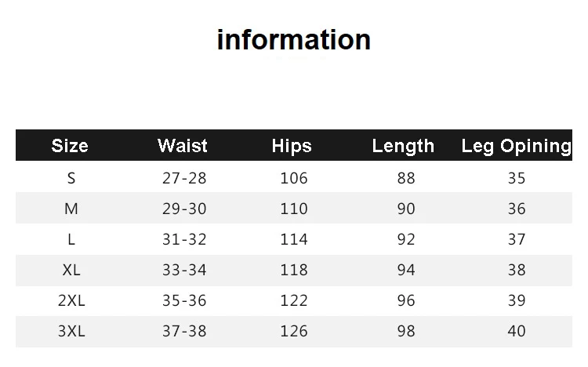Select the Leg Opining column header

coord(517,146)
